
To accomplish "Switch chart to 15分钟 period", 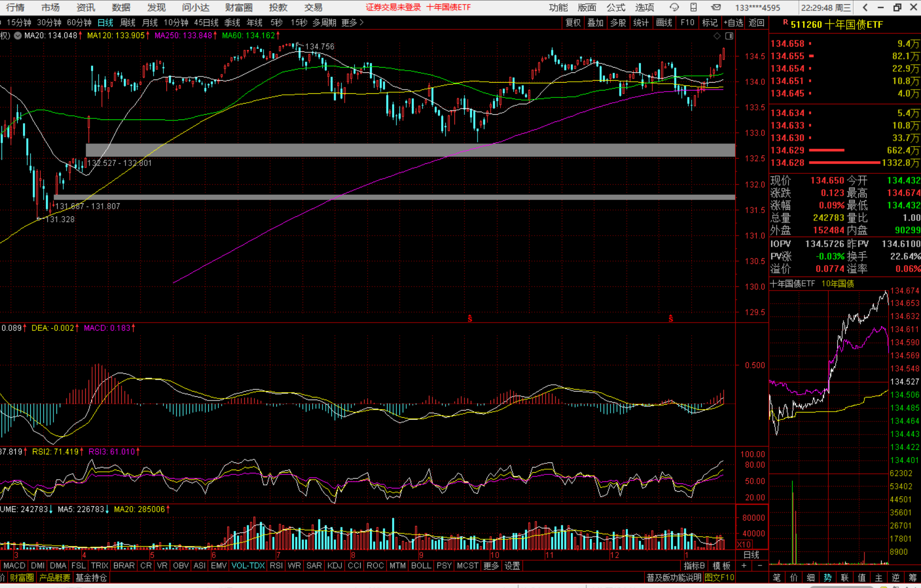I will pos(19,23).
